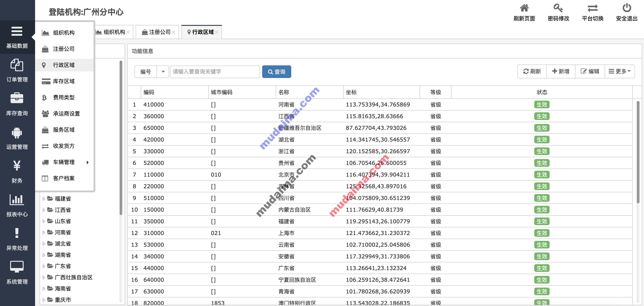Viewport: 644px width, 306px height.
Task: Close the 行政区域 tab
Action: coord(217,32)
